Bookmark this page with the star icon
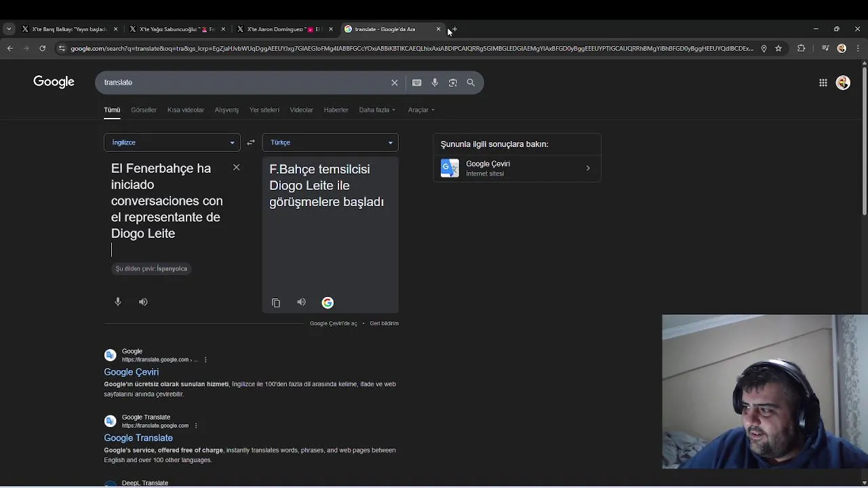The image size is (868, 488). coord(778,48)
